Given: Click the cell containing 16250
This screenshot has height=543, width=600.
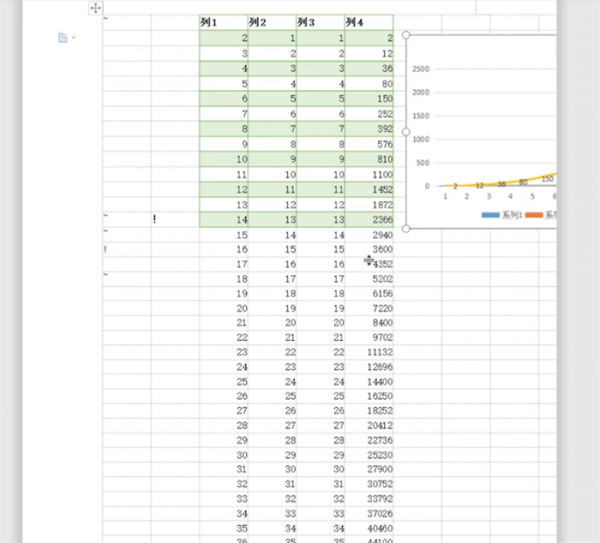Looking at the screenshot, I should (369, 396).
